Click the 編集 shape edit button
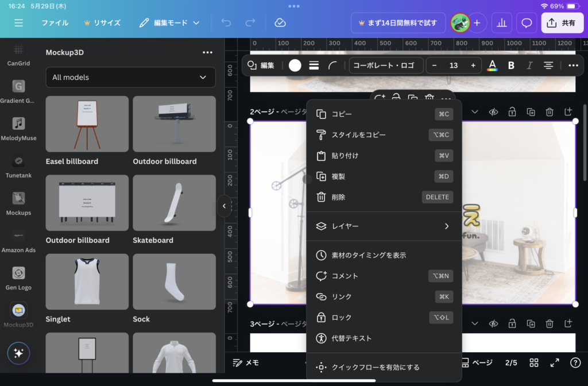This screenshot has height=386, width=588. [261, 65]
